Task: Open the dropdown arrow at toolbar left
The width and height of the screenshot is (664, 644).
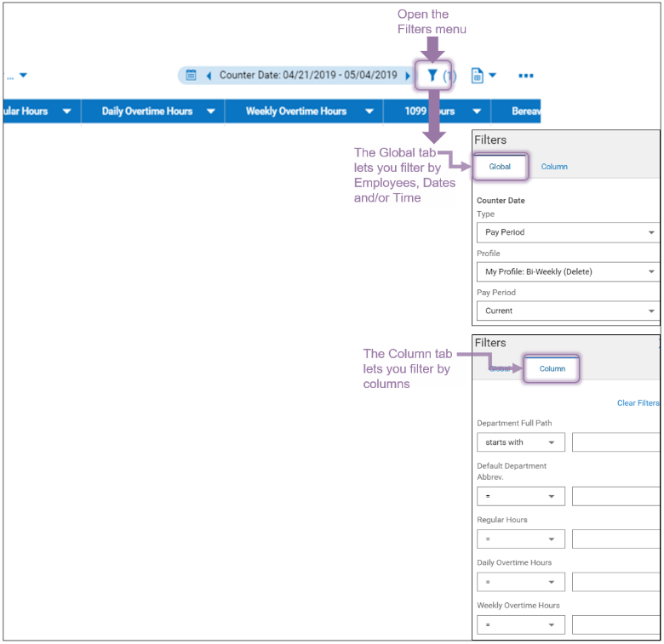Action: coord(23,76)
